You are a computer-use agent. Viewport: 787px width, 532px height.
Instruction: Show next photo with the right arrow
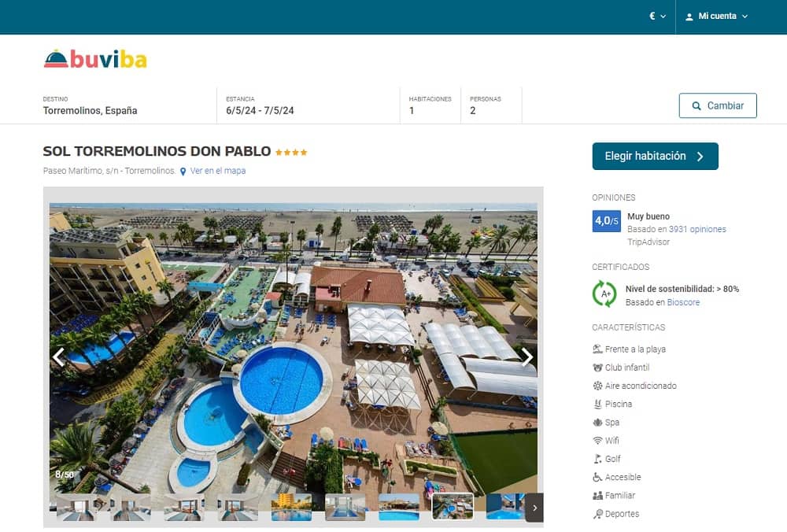click(527, 357)
